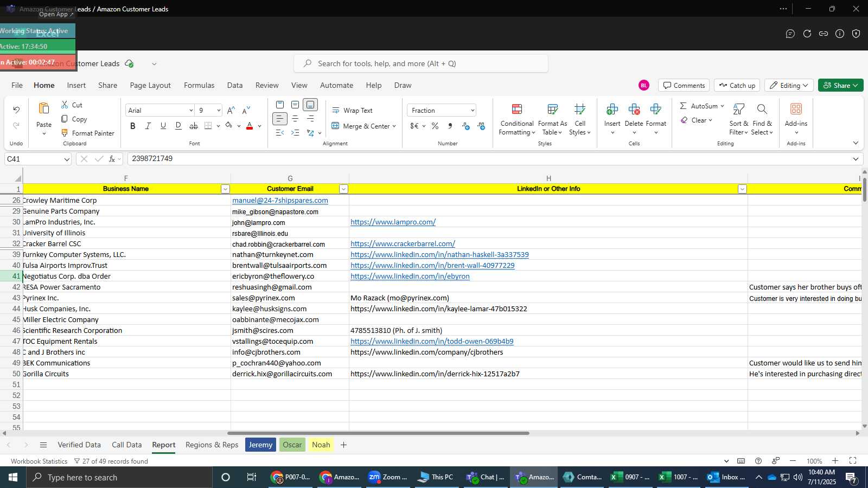Decrease font size with smaller A icon
868x488 pixels.
(x=246, y=110)
